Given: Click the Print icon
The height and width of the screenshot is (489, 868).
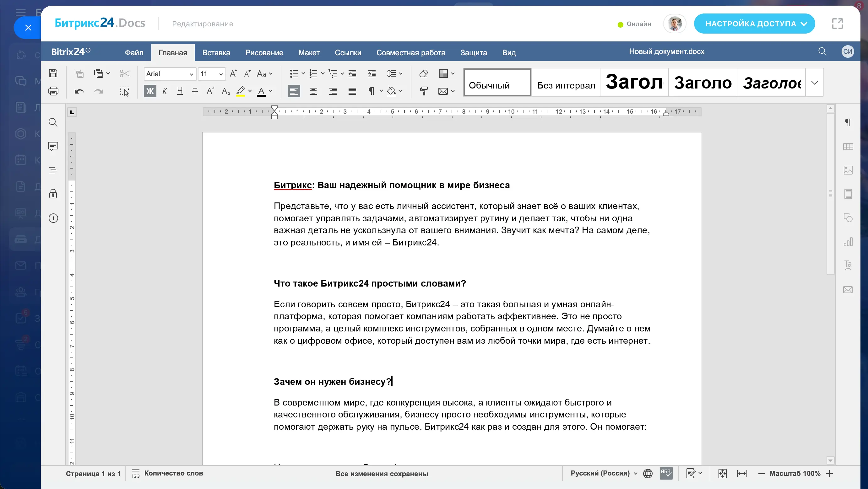Looking at the screenshot, I should (53, 91).
